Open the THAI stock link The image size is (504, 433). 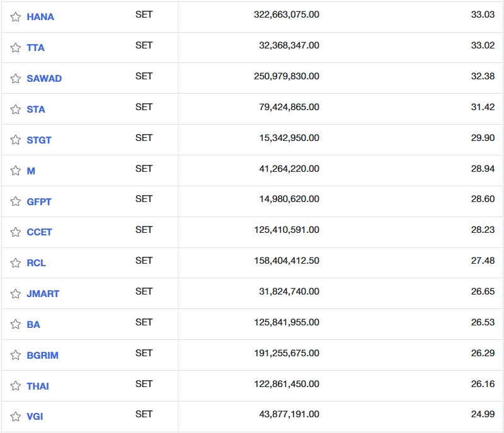click(x=38, y=386)
